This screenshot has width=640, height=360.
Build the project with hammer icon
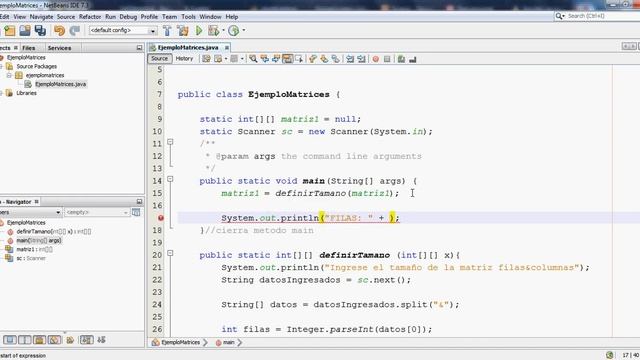click(x=167, y=31)
